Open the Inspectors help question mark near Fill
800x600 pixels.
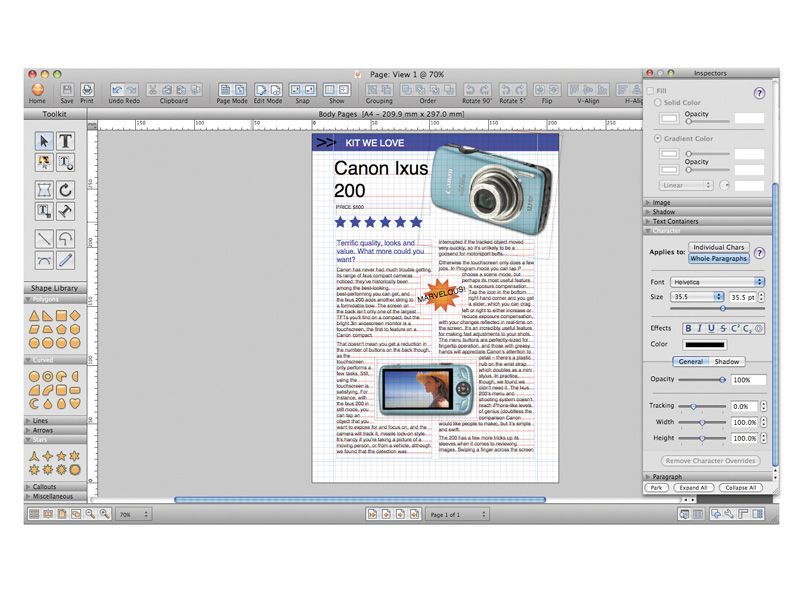click(x=759, y=93)
